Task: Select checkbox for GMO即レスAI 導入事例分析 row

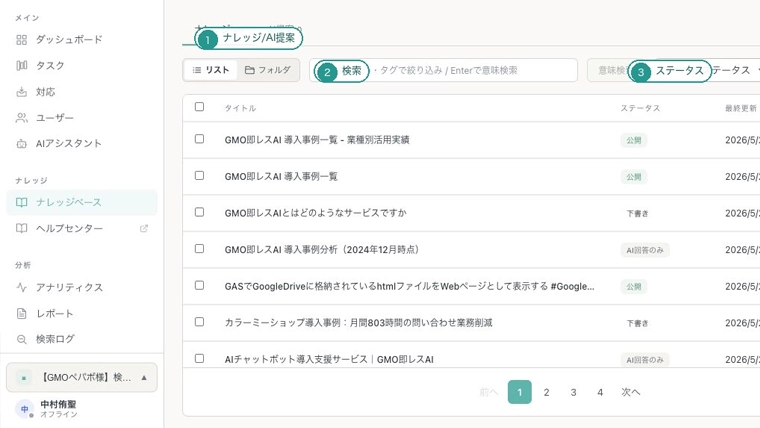Action: pos(199,249)
